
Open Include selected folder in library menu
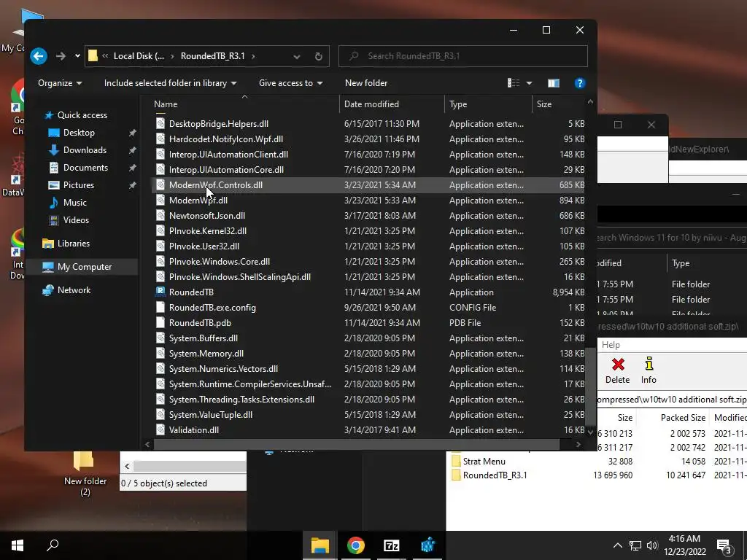tap(170, 83)
